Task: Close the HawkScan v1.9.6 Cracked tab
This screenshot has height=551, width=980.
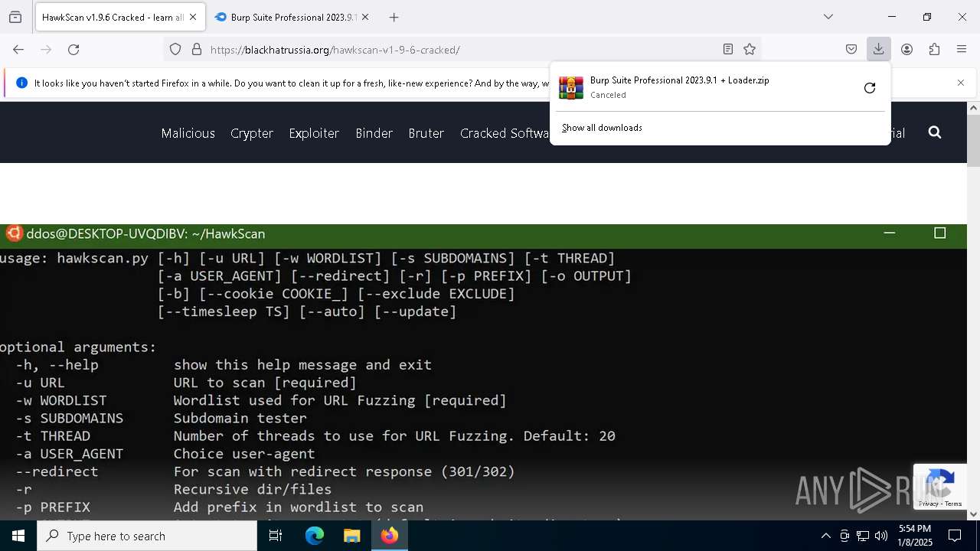Action: pyautogui.click(x=193, y=17)
